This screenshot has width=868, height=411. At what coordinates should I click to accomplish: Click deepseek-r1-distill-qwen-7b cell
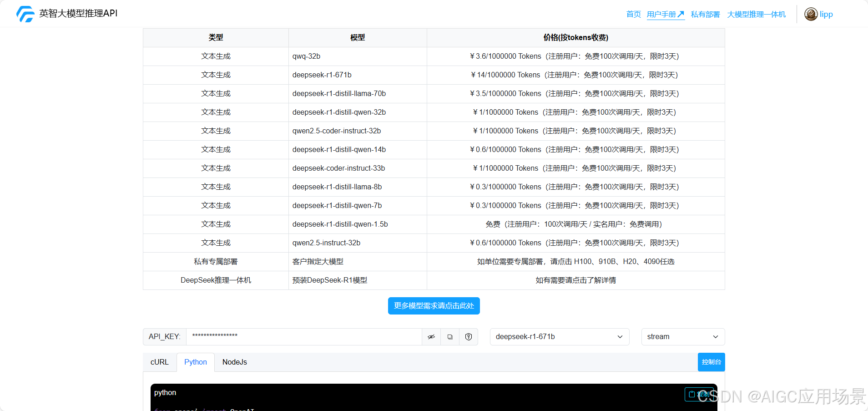point(358,206)
